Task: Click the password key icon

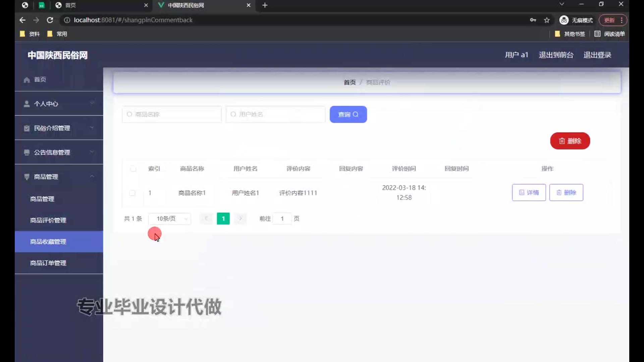Action: pos(533,20)
